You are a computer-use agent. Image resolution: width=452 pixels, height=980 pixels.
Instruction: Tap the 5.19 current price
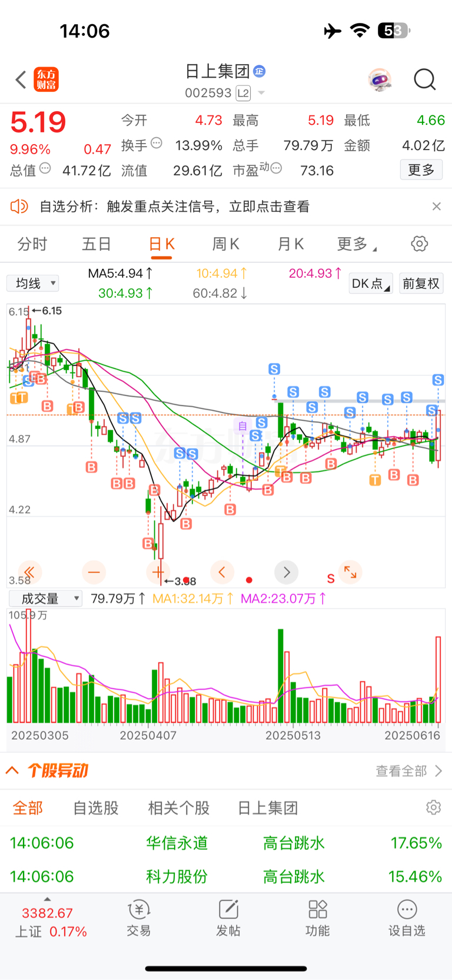pyautogui.click(x=38, y=122)
